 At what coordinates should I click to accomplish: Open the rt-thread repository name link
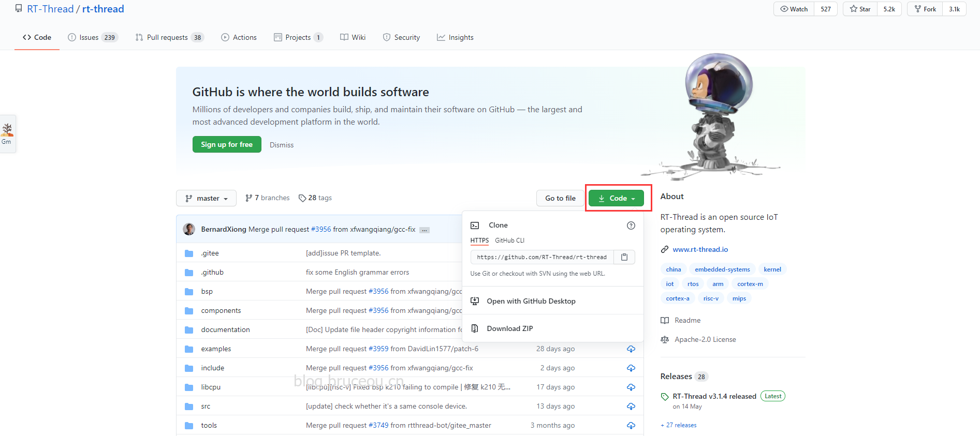103,9
